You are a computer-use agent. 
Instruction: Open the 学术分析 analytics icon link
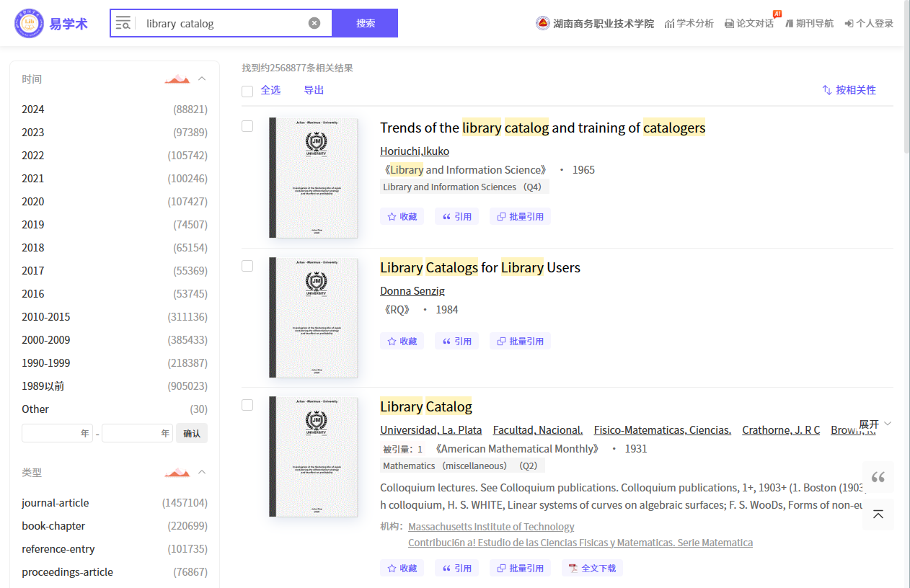(x=689, y=24)
